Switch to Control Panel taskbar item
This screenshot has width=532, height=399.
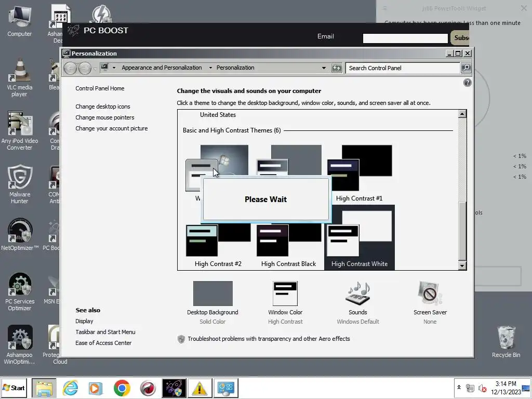point(225,388)
